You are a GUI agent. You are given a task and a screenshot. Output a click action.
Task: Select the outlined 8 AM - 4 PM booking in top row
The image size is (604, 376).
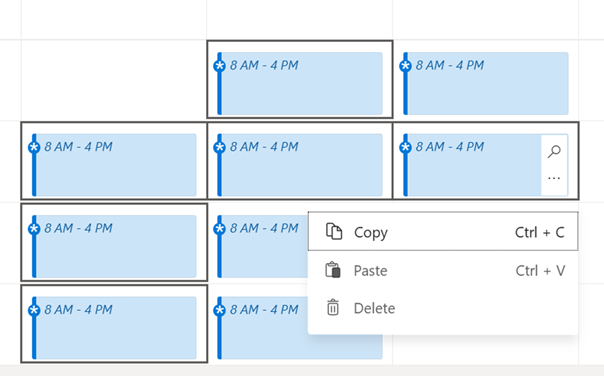(300, 84)
